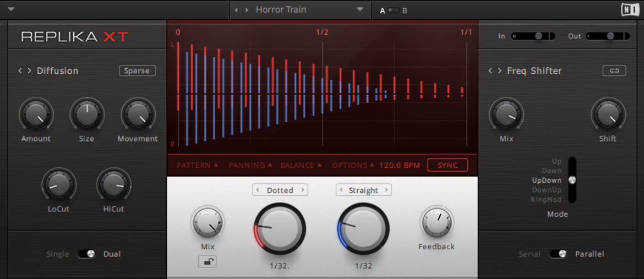
Task: Select next preset arrow beside Horror Train
Action: tap(247, 9)
